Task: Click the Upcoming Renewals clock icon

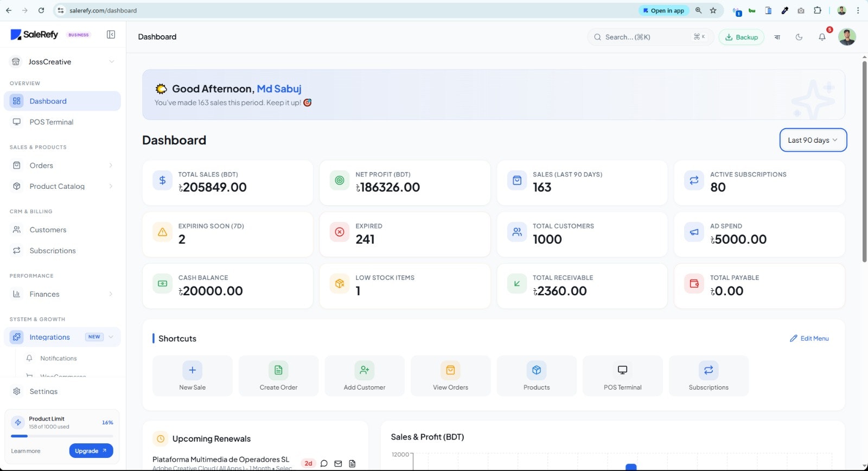Action: click(161, 438)
